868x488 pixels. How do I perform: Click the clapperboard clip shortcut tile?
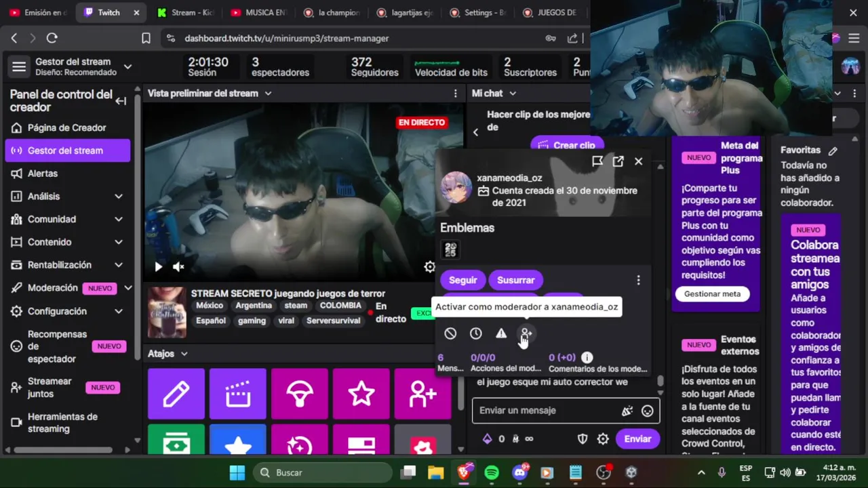[238, 394]
